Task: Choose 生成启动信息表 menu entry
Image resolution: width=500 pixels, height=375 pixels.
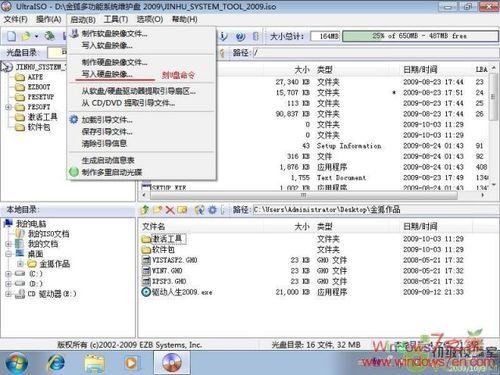Action: coord(142,160)
